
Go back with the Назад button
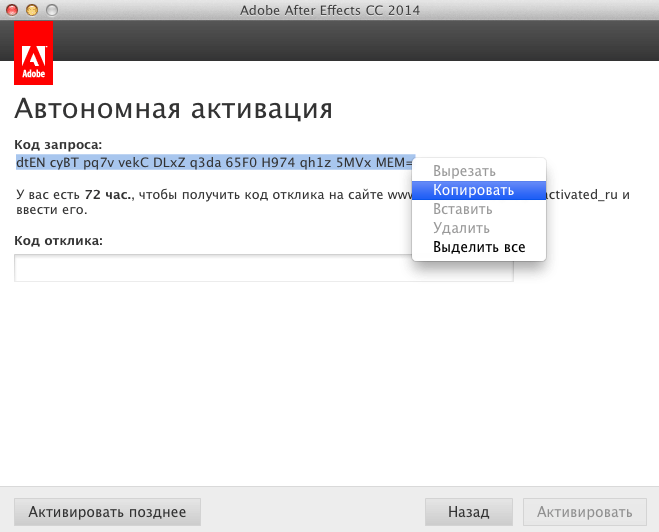[x=469, y=512]
